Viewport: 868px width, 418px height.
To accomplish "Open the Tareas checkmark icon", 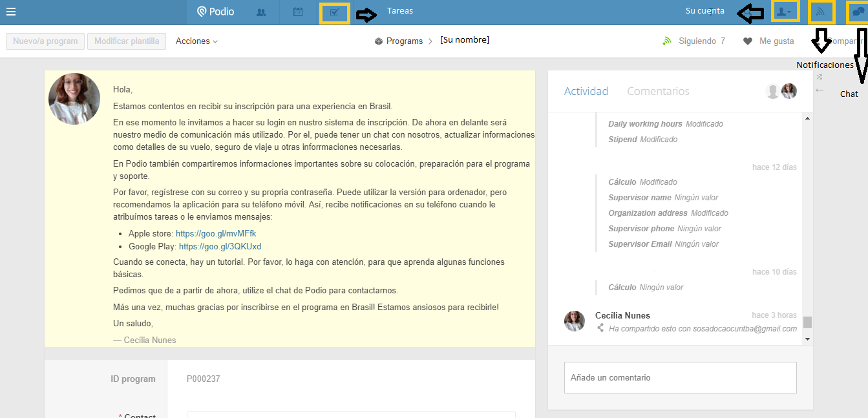I will (x=334, y=12).
